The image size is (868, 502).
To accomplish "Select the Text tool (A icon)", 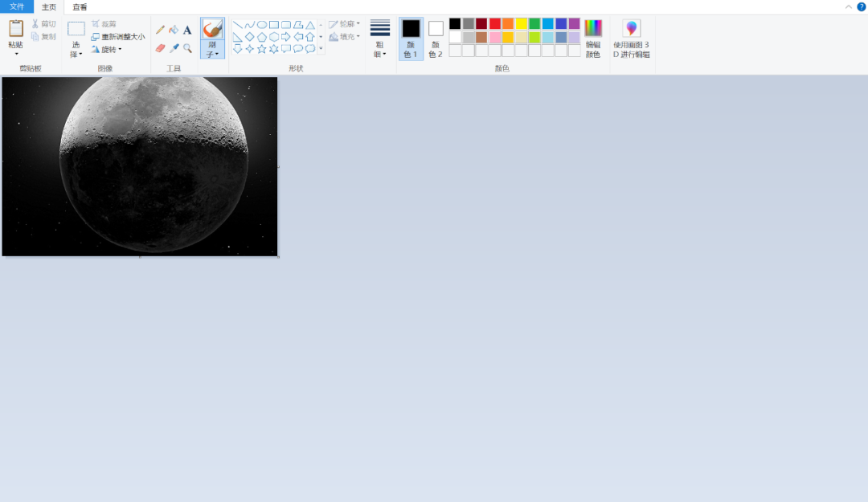I will tap(187, 30).
